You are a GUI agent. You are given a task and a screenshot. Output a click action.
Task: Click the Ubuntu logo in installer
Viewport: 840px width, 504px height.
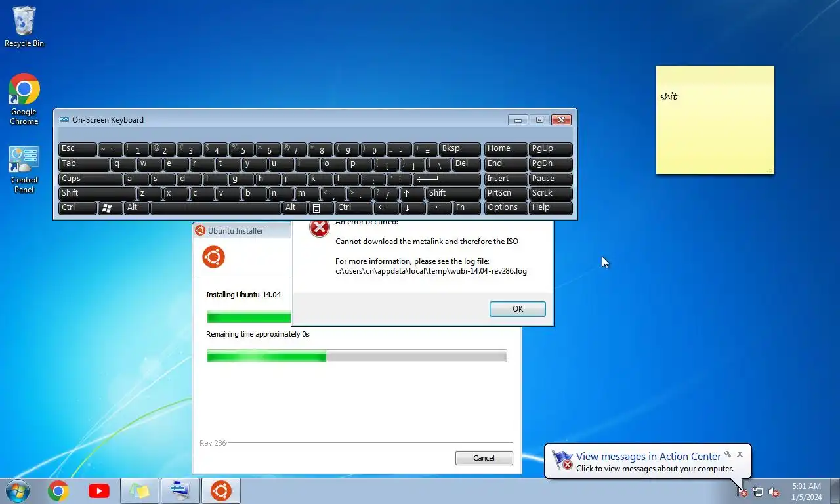pyautogui.click(x=214, y=257)
